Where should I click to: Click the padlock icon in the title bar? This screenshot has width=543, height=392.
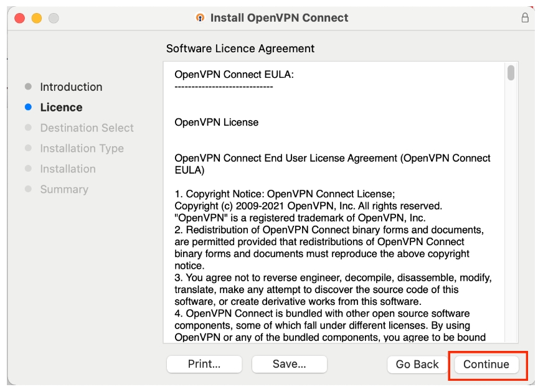[525, 18]
